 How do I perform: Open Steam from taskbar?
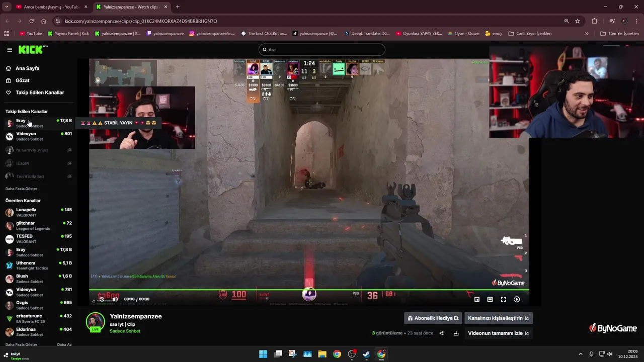pos(367,354)
